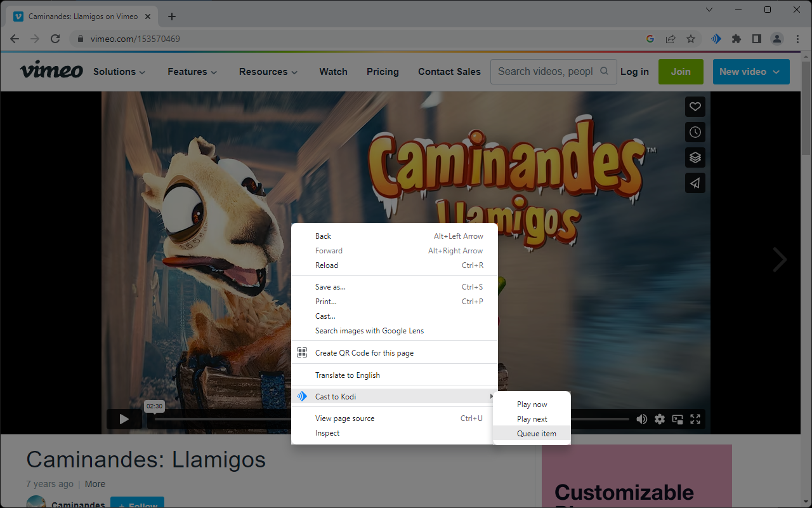The width and height of the screenshot is (812, 508).
Task: Choose Inspect from context menu
Action: 395,433
